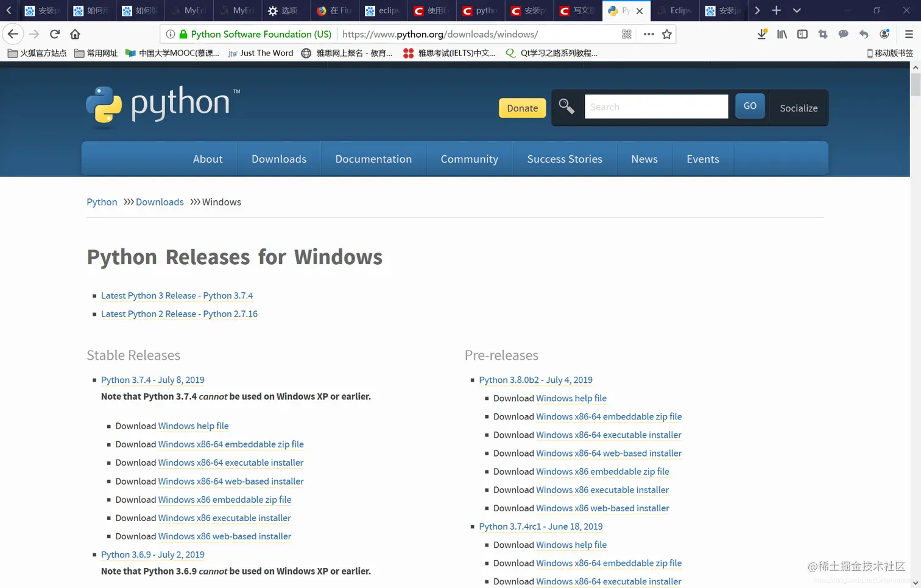This screenshot has width=921, height=588.
Task: Click the Downloads breadcrumb link
Action: pos(160,202)
